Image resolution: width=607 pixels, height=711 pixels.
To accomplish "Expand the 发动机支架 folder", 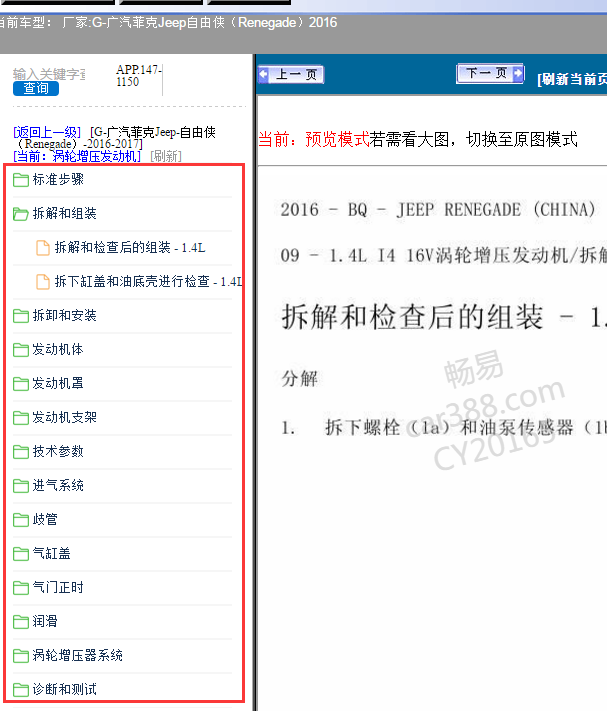I will [64, 418].
